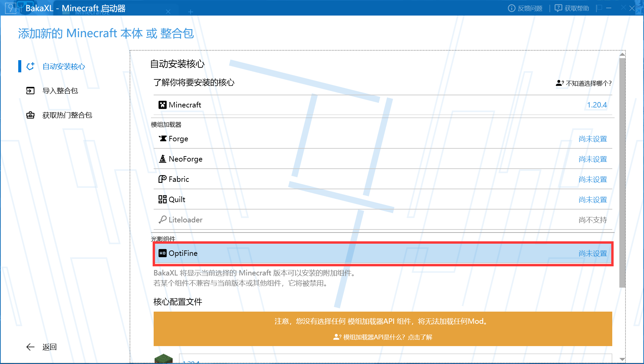The height and width of the screenshot is (364, 644).
Task: Click the grass block thumbnail
Action: (x=163, y=359)
